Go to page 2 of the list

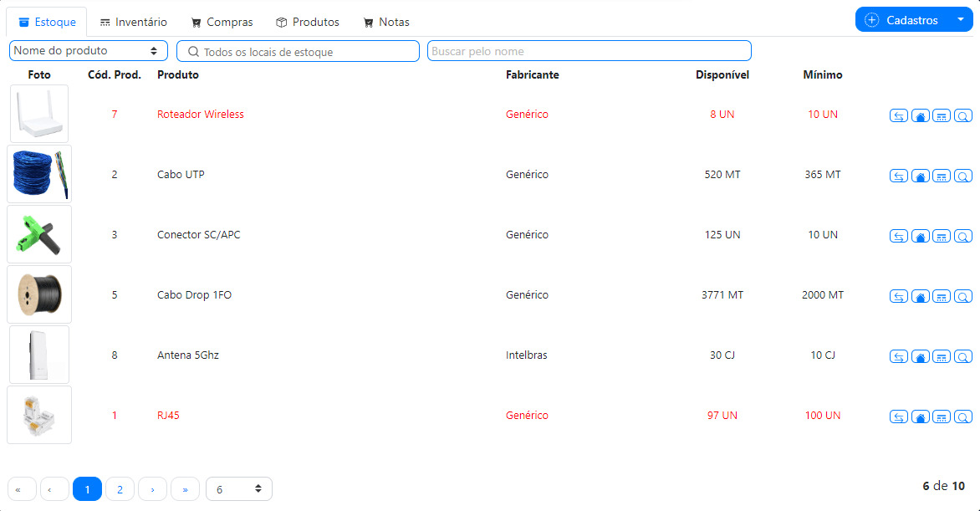click(120, 489)
